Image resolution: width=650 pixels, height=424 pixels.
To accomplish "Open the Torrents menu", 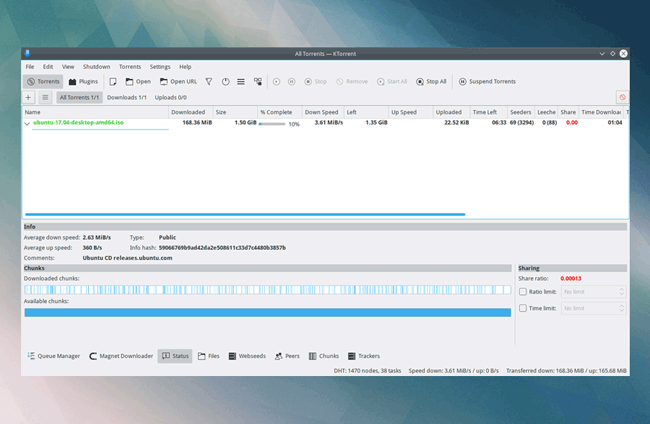I will pos(129,66).
